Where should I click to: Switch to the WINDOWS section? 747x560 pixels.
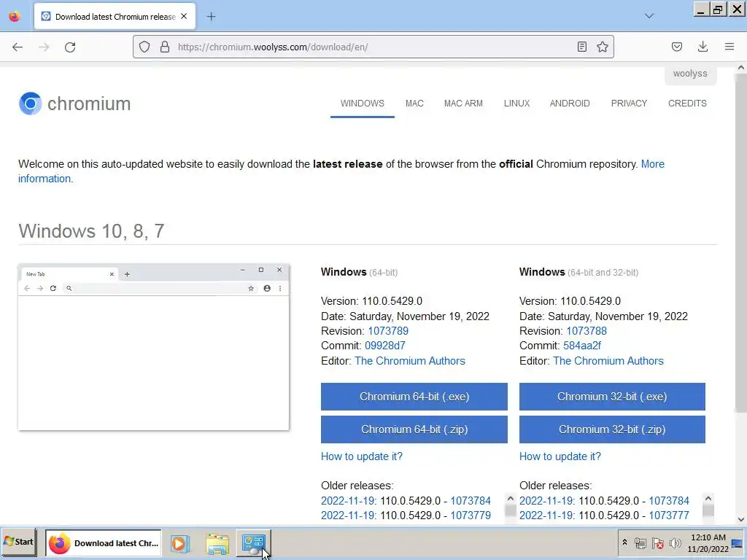[x=362, y=104]
